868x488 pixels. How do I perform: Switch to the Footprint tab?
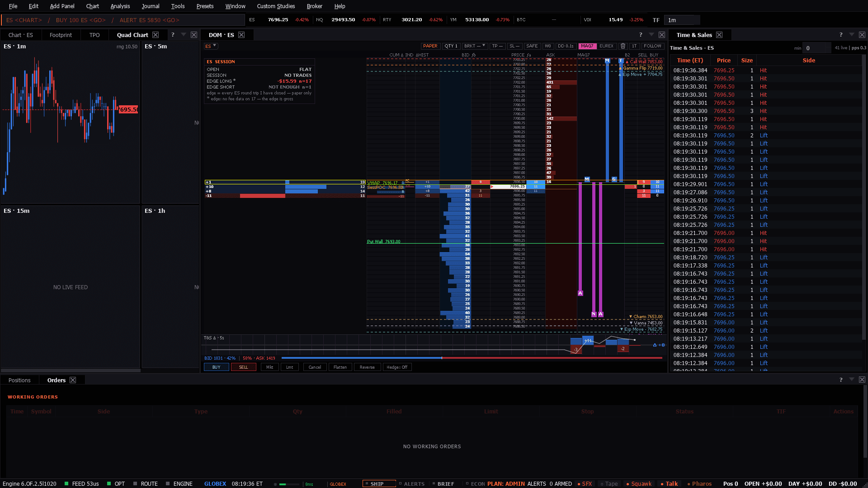61,35
